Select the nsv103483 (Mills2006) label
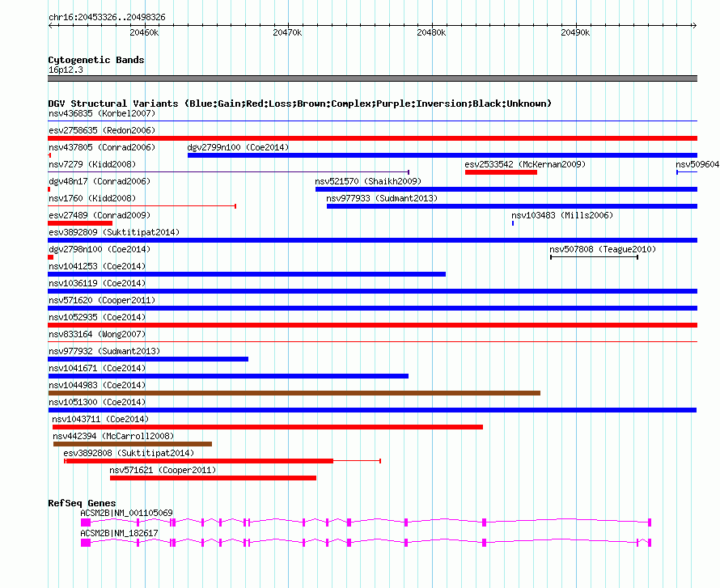Viewport: 720px width, 588px height. (562, 215)
